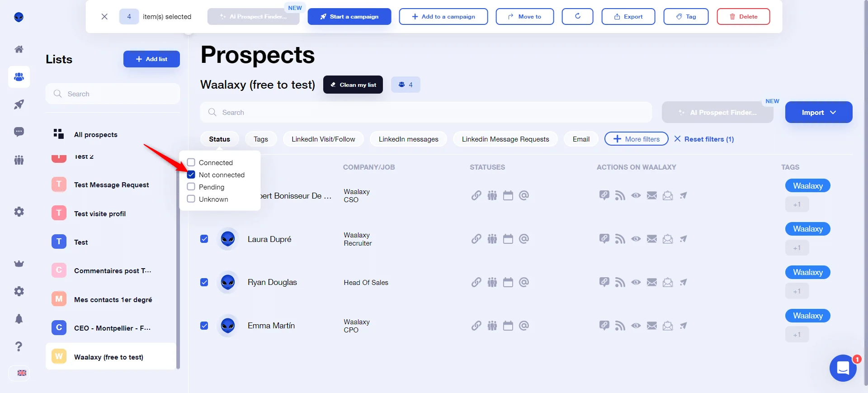Click the Waalaxy logo at top left
The height and width of the screenshot is (393, 868).
pos(19,17)
